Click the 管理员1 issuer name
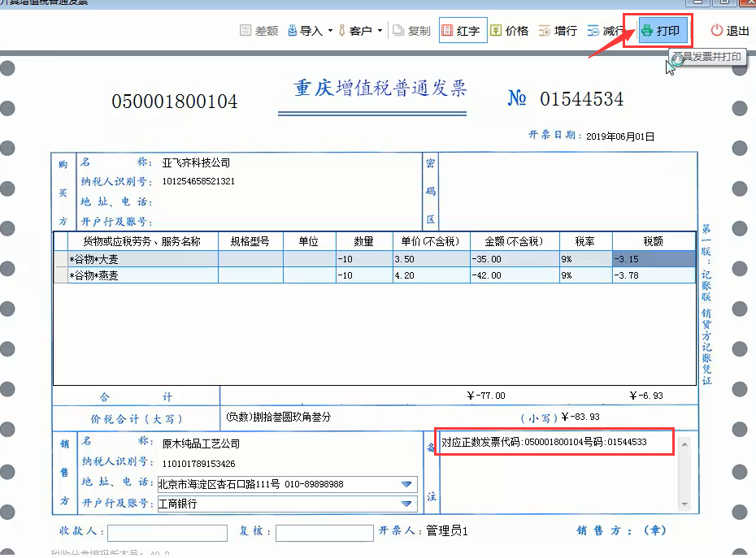 click(447, 531)
